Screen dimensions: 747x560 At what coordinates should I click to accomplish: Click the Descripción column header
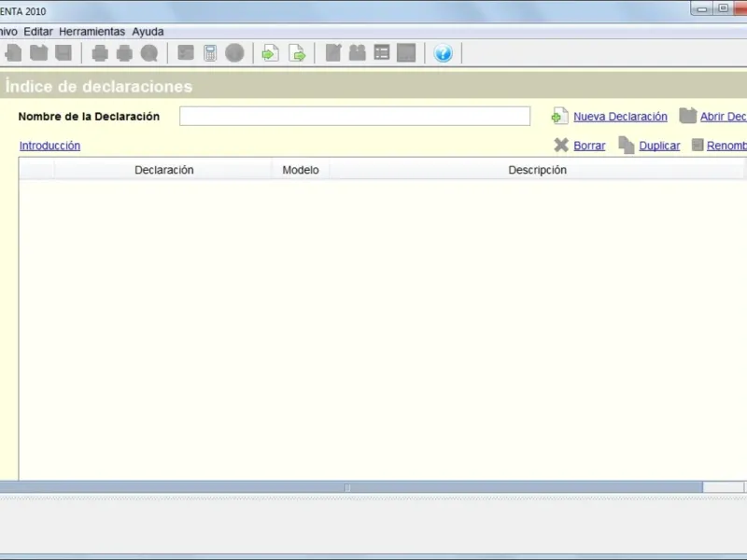point(538,170)
